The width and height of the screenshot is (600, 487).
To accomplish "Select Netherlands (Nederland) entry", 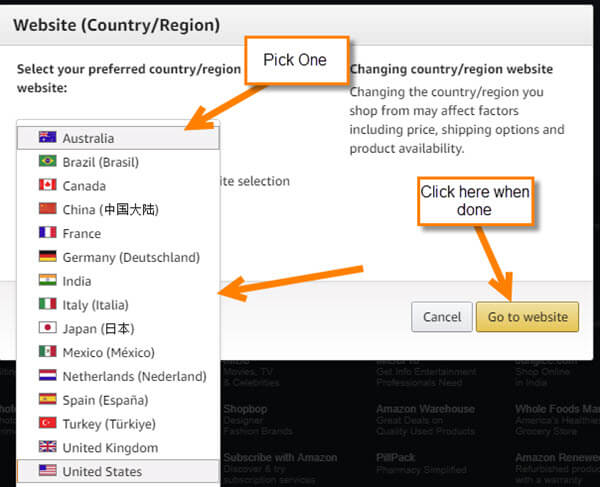I will pos(118,376).
